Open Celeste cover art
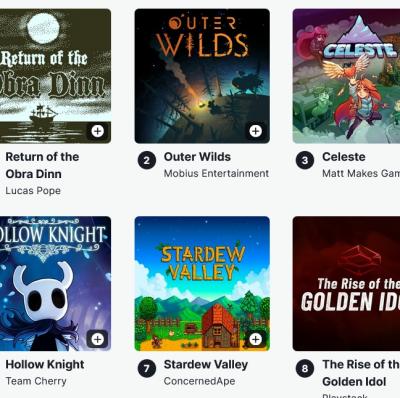Viewport: 400px width, 398px height. [346, 76]
